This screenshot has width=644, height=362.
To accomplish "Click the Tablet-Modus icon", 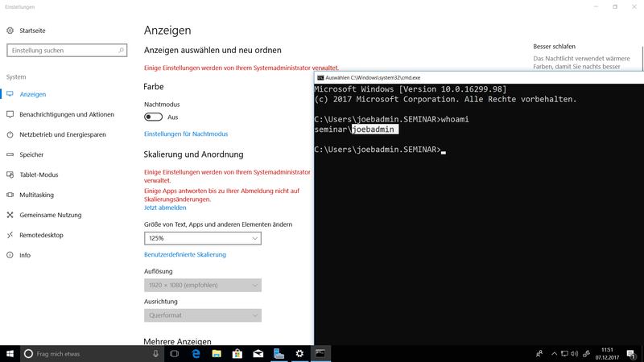I will (10, 175).
